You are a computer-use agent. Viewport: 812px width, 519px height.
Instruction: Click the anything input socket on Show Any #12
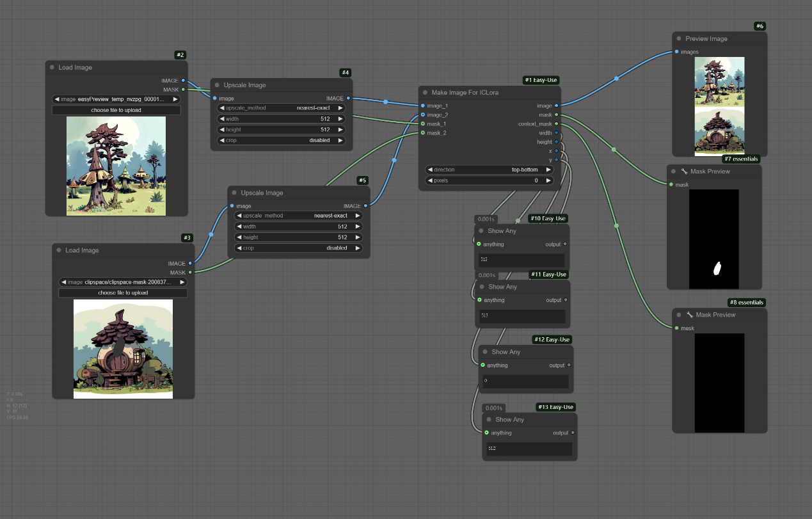pos(482,365)
